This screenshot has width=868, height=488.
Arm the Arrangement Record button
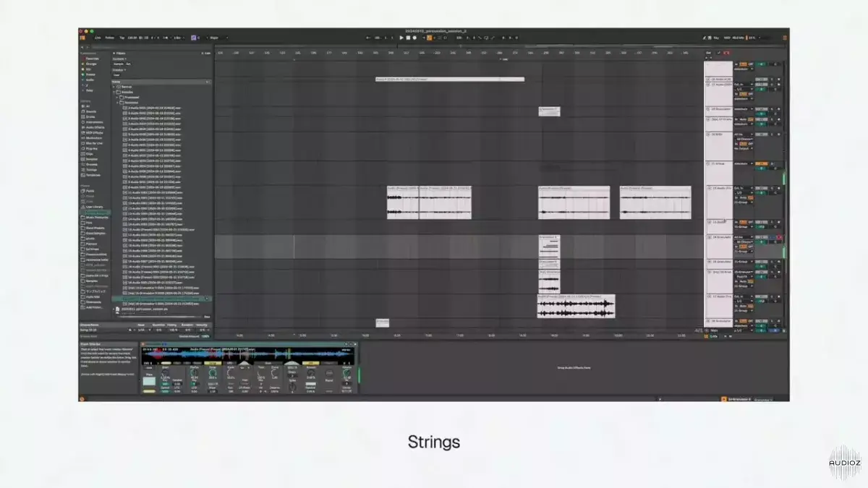click(415, 37)
